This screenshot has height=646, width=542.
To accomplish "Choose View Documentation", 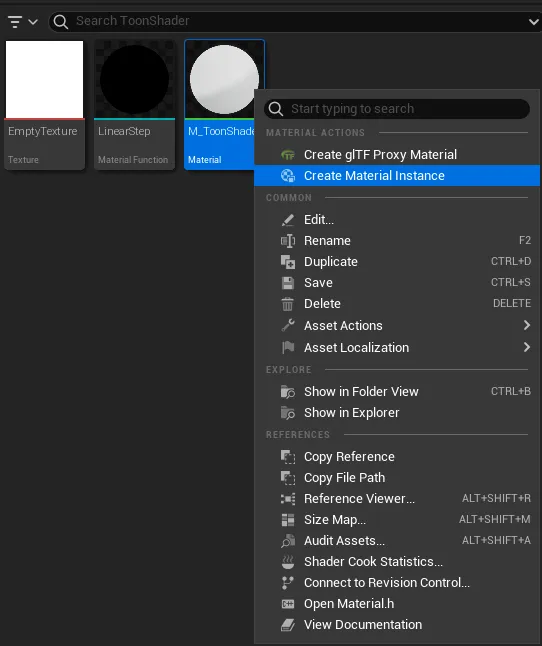I will pyautogui.click(x=397, y=625).
